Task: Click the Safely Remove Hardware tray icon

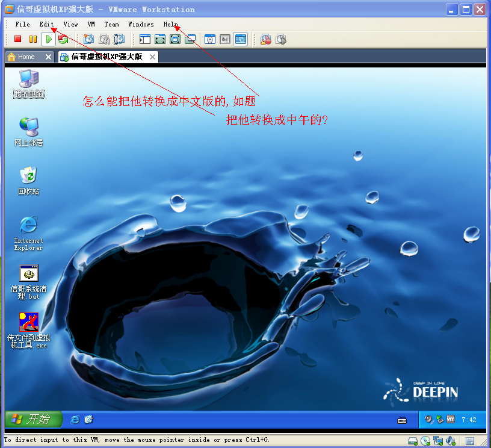Action: click(x=440, y=419)
